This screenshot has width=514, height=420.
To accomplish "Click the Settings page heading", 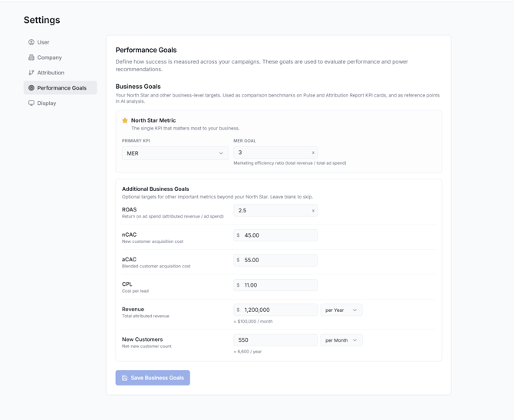I will click(42, 20).
